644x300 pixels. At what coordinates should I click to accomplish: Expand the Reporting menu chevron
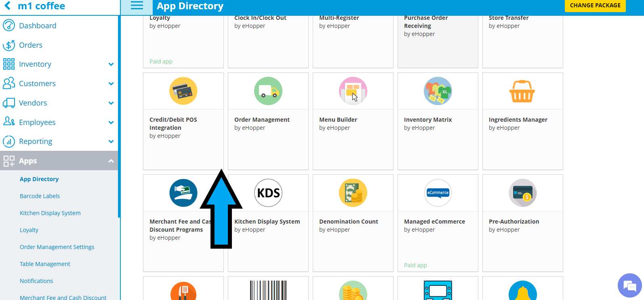[x=111, y=142]
